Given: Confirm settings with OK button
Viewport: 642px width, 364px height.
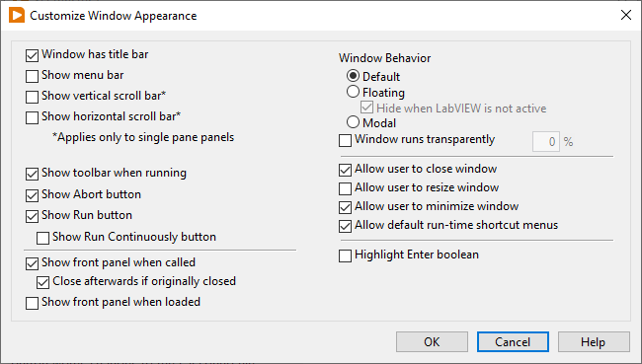Looking at the screenshot, I should pos(432,342).
